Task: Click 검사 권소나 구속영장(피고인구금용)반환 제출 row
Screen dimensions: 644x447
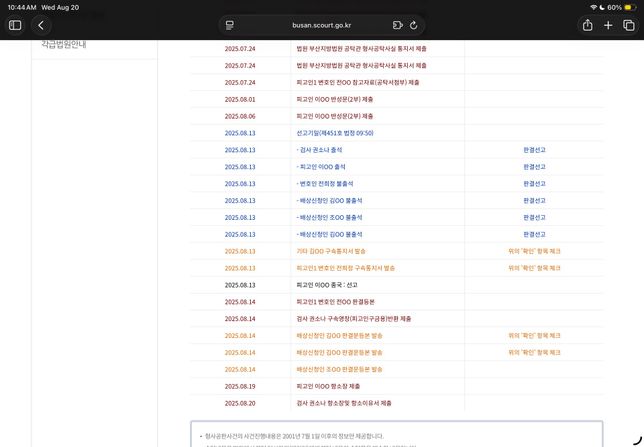Action: click(x=353, y=319)
